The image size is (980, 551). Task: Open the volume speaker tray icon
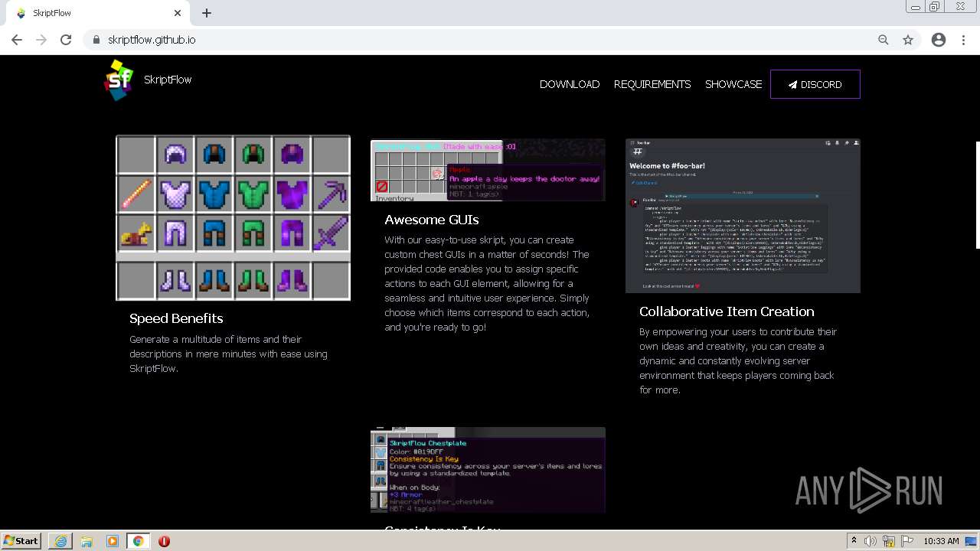[x=871, y=541]
